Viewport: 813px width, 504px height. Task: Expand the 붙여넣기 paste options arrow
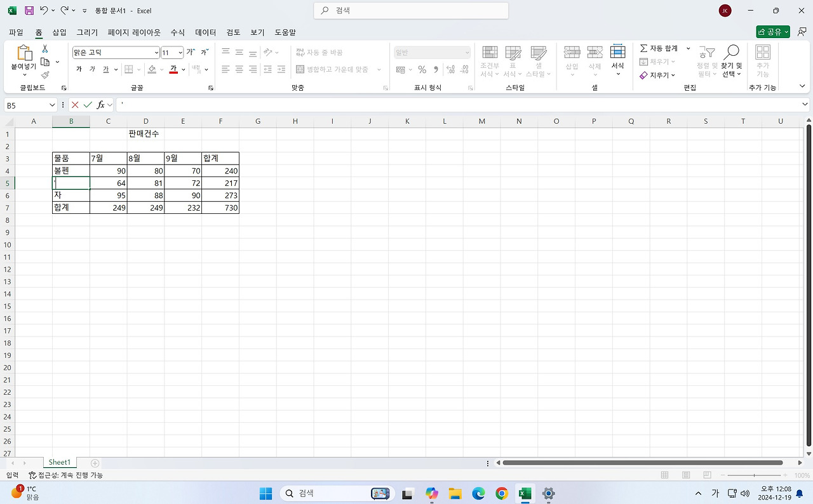point(24,74)
